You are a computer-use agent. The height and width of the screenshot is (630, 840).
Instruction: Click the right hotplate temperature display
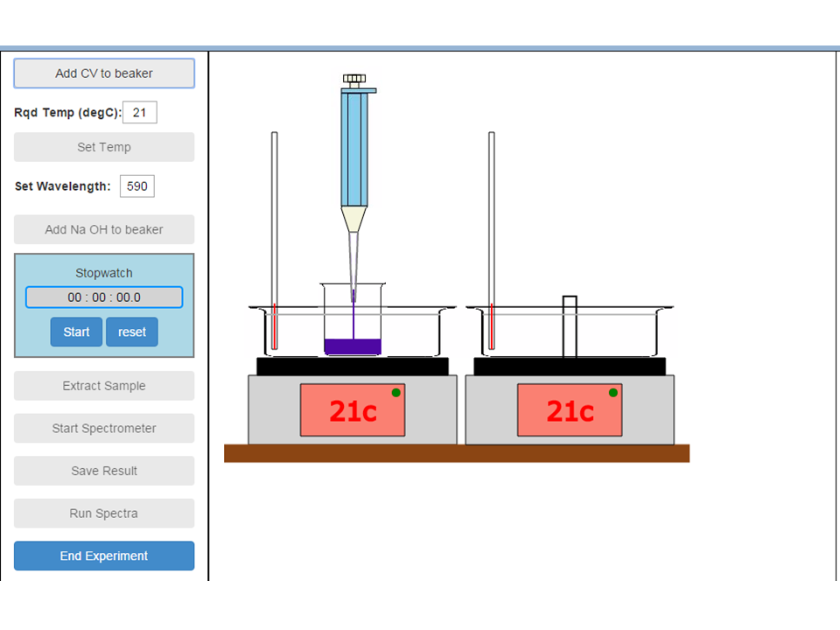(x=570, y=409)
